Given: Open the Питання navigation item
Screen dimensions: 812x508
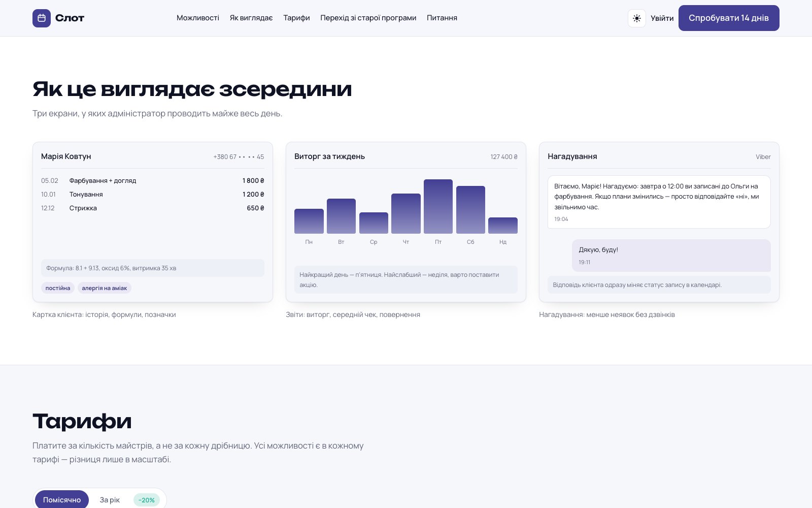Looking at the screenshot, I should pyautogui.click(x=442, y=18).
